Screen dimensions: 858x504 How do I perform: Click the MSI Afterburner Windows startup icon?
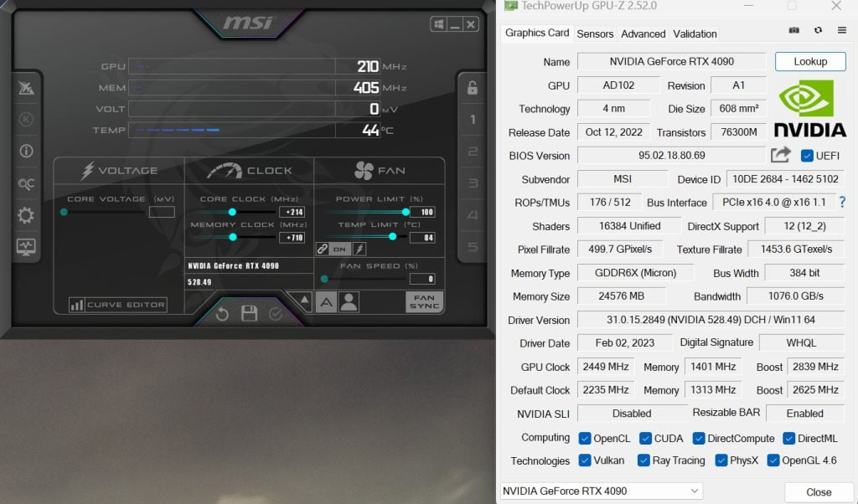click(439, 24)
